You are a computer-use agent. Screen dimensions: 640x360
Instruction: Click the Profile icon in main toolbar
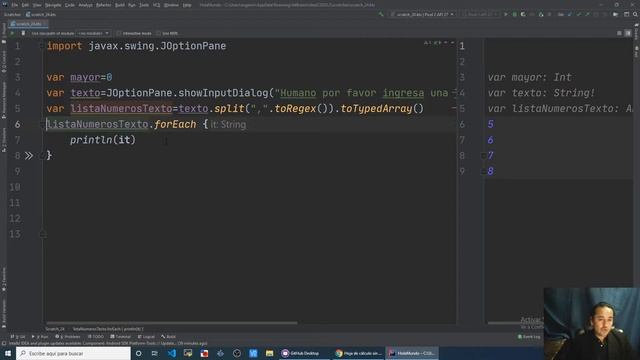(x=541, y=14)
